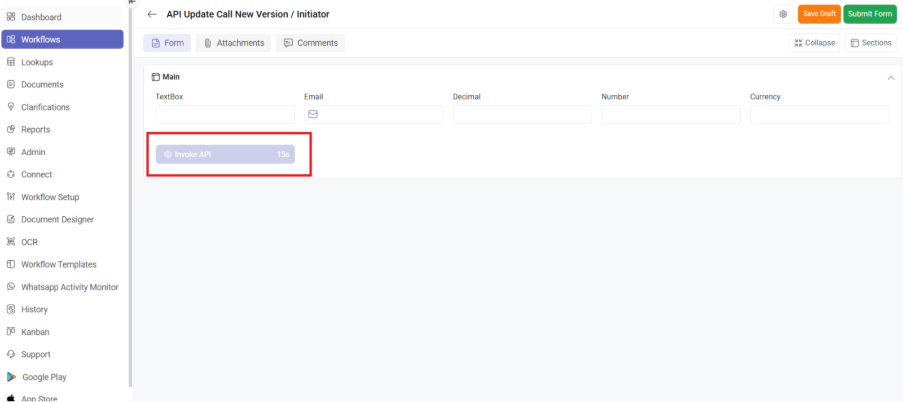Open OCR from the sidebar
Screen dimensions: 903x402
(x=29, y=242)
